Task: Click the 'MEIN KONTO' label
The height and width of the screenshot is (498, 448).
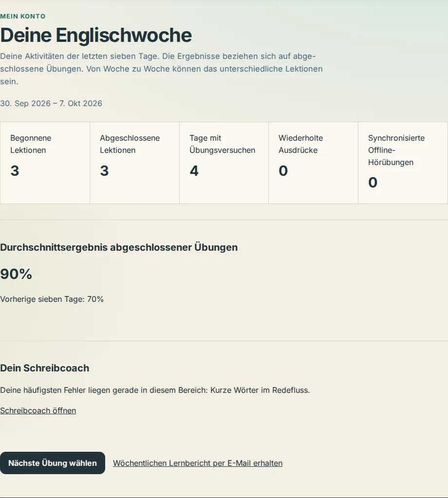Action: tap(22, 16)
